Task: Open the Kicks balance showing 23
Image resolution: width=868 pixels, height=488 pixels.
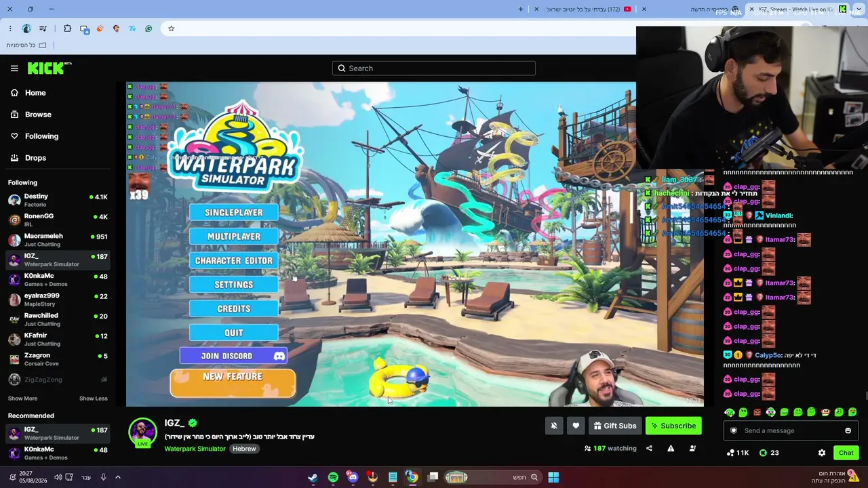Action: coord(769,453)
